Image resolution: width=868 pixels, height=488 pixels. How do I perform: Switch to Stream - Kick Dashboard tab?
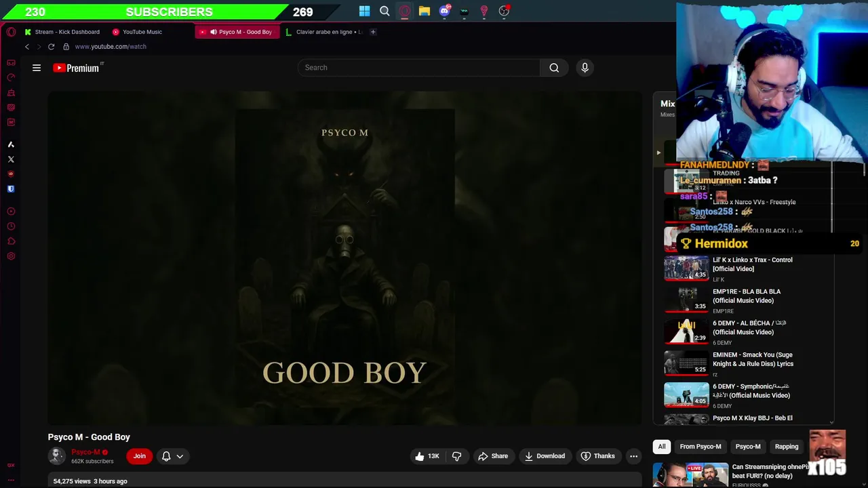[x=62, y=32]
